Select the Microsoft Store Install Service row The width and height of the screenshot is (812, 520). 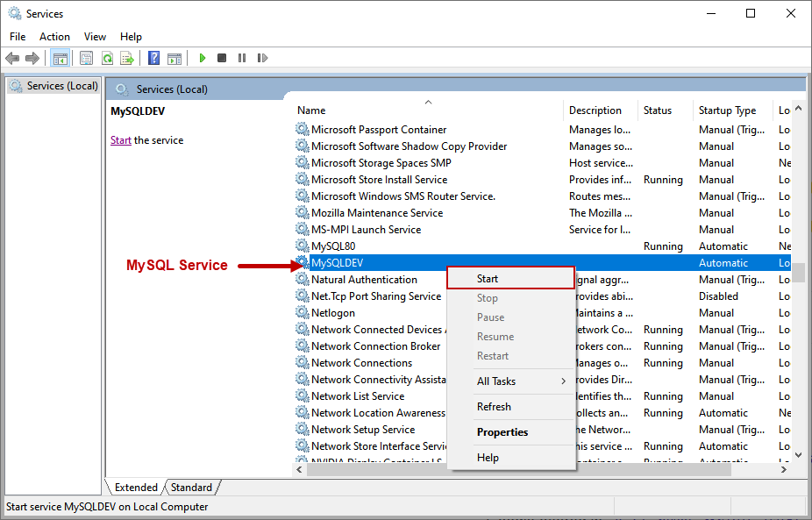(542, 179)
